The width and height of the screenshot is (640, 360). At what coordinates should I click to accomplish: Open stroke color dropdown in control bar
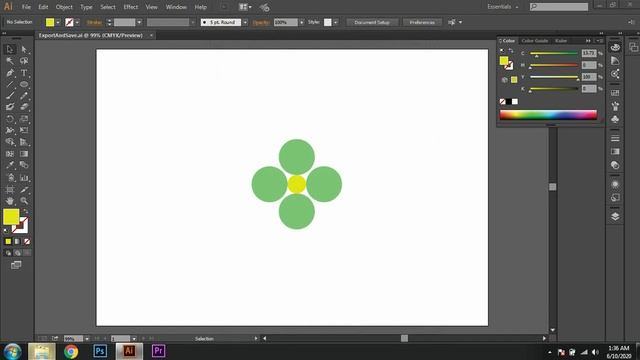[77, 22]
